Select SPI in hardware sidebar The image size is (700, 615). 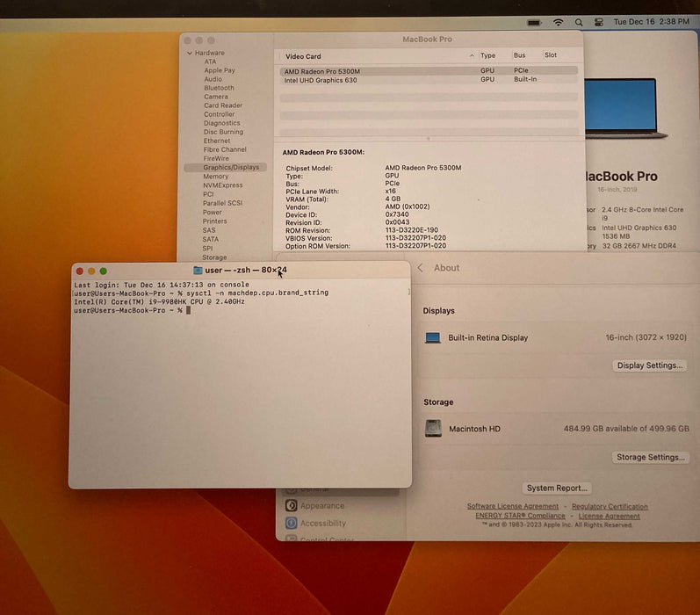coord(207,249)
